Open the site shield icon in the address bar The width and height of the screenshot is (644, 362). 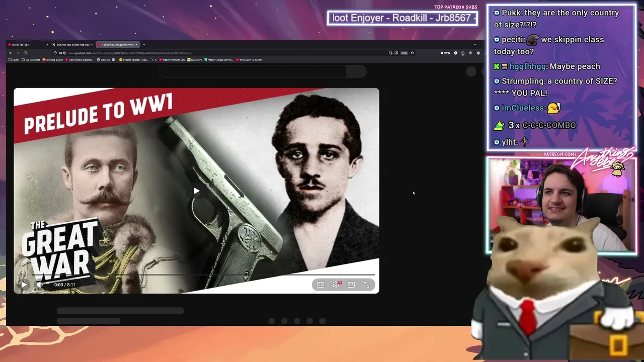[56, 53]
